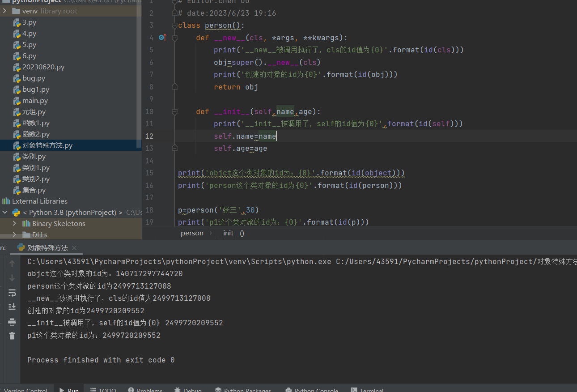Image resolution: width=577 pixels, height=392 pixels.
Task: Click console line '创建的对象的id为2499720209552'
Action: 85,311
